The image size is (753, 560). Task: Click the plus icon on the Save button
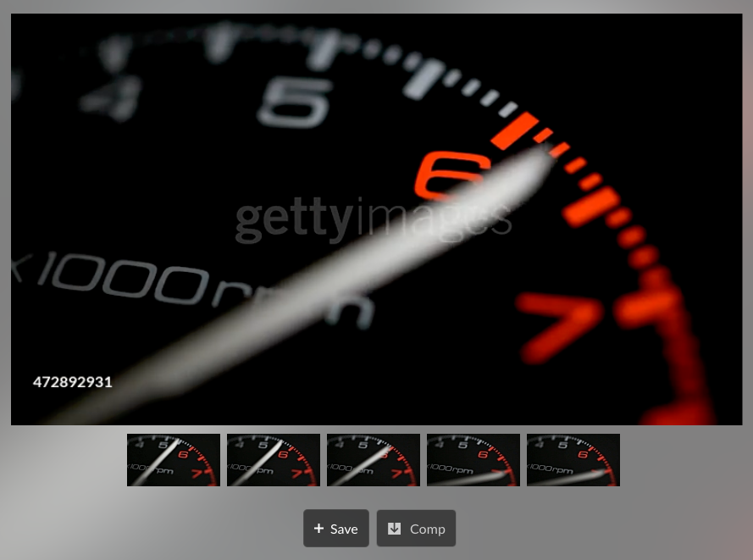click(318, 529)
